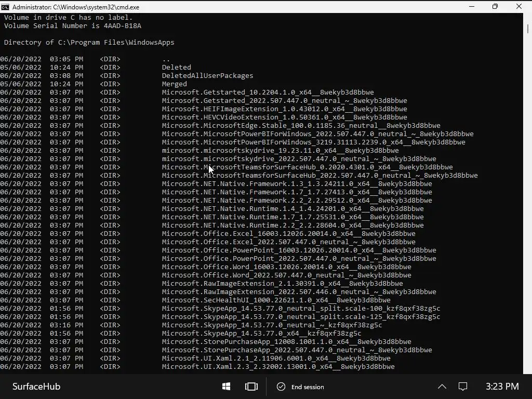532x399 pixels.
Task: Click Office.PowerPoint_2022.507.447.0_neutral entry
Action: (x=299, y=259)
